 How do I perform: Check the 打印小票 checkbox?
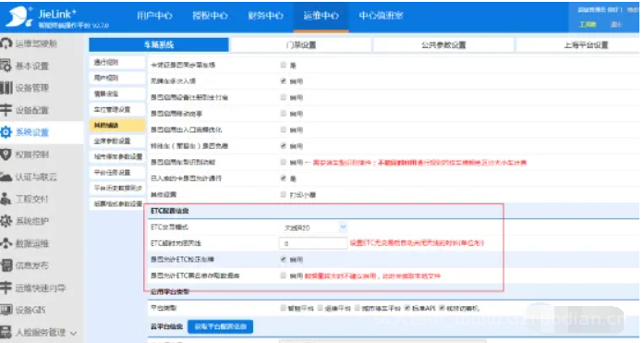[x=283, y=194]
